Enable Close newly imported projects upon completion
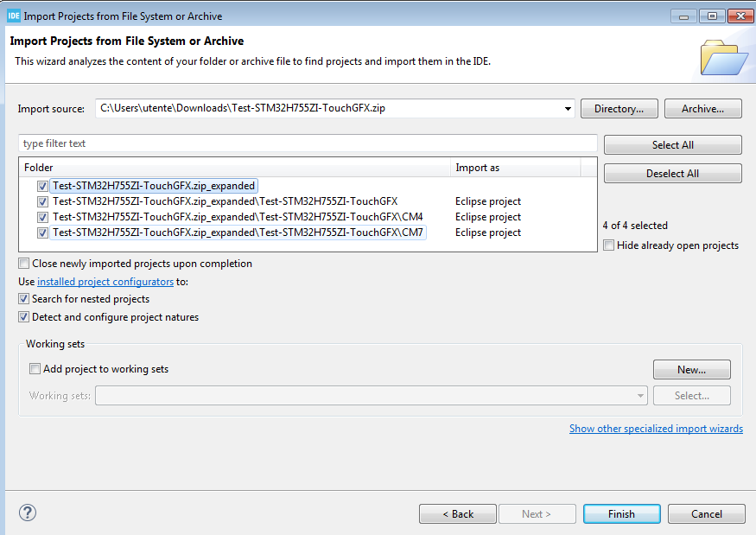Screen dimensions: 756x535 point(23,264)
